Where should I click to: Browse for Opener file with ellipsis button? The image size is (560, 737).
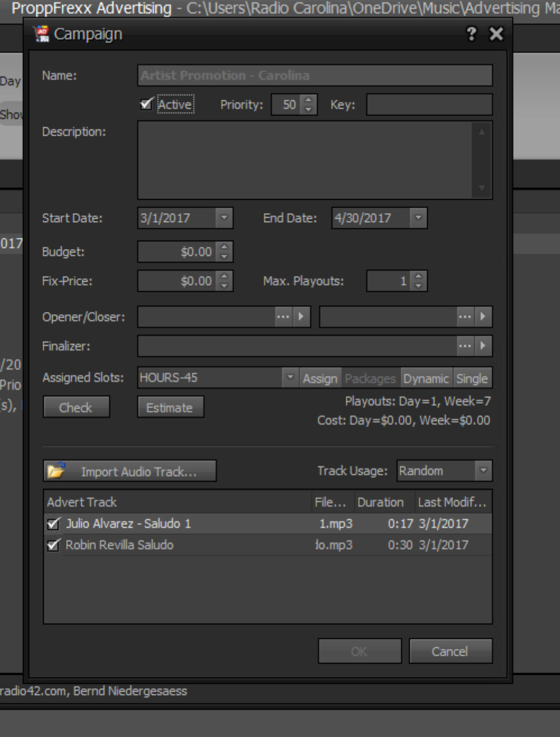[x=284, y=317]
